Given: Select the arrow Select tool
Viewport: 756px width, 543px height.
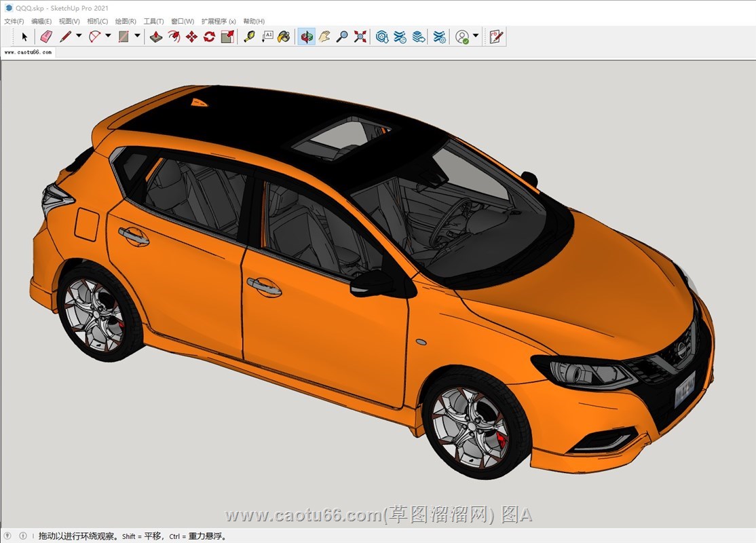Looking at the screenshot, I should [25, 37].
